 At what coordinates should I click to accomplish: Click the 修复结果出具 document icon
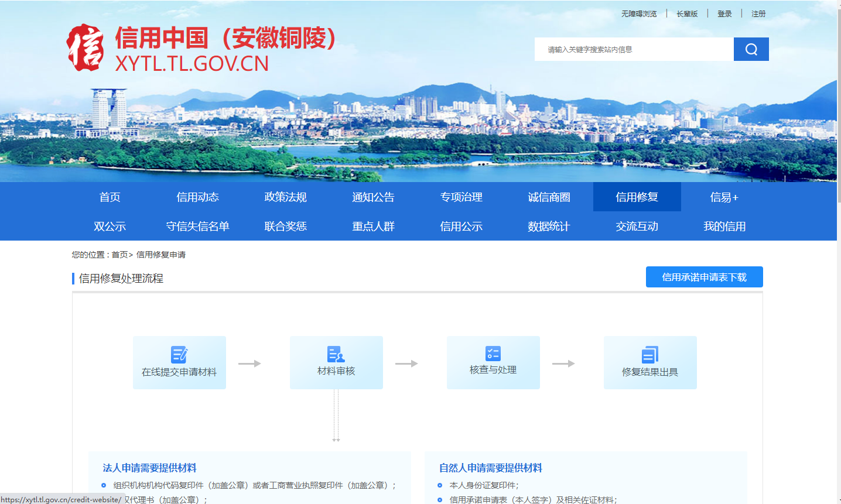coord(650,355)
